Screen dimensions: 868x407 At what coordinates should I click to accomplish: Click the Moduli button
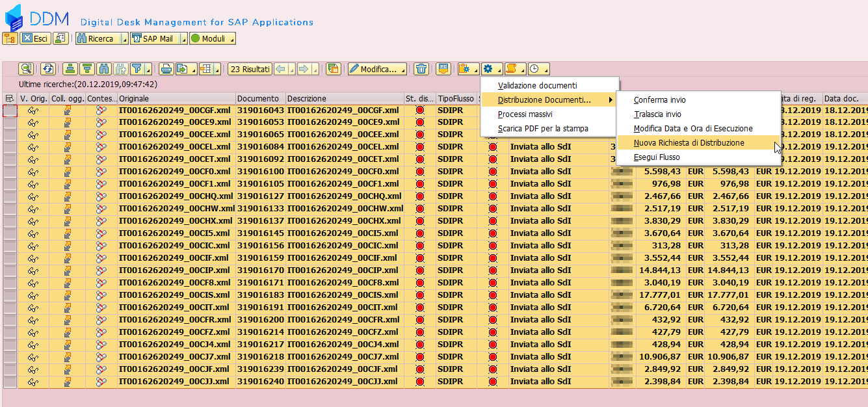click(x=212, y=38)
